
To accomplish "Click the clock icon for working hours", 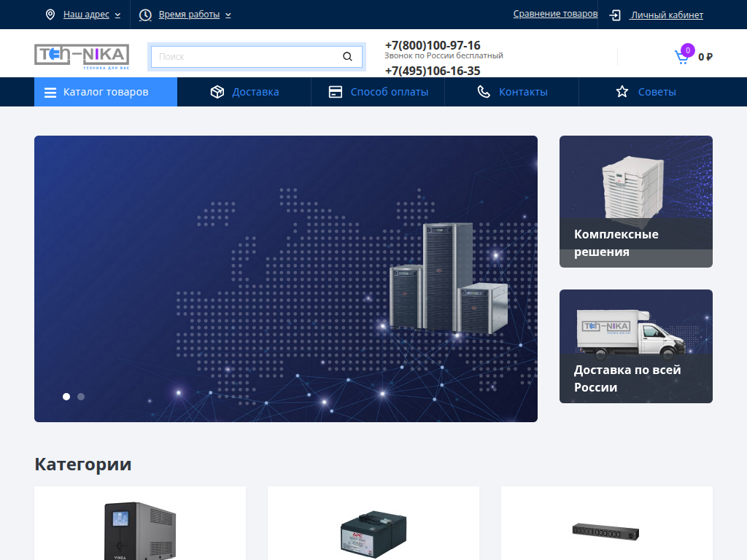I will pyautogui.click(x=145, y=15).
